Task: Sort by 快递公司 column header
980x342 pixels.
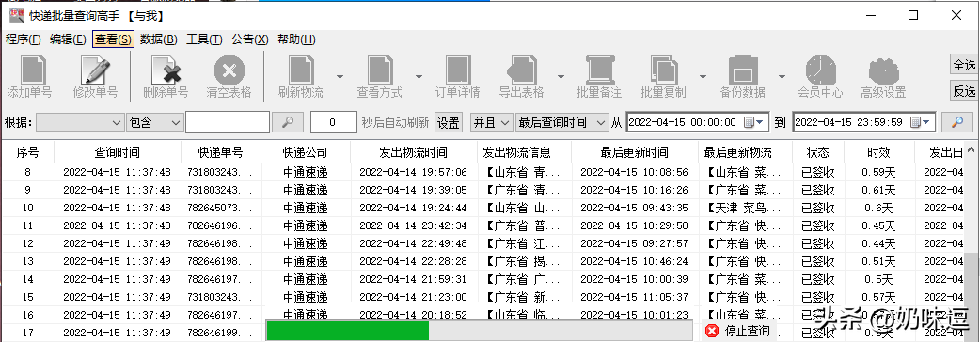Action: pos(305,152)
